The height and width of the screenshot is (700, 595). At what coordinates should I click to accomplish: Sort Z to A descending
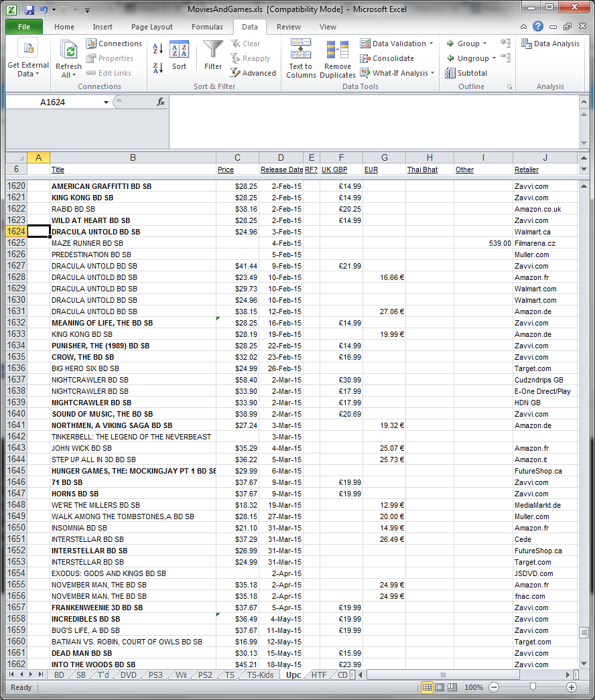tap(157, 68)
